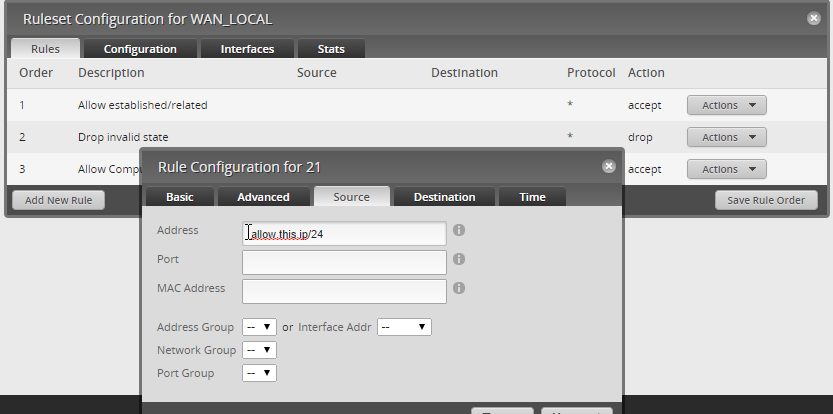Click the Add New Rule button

58,200
